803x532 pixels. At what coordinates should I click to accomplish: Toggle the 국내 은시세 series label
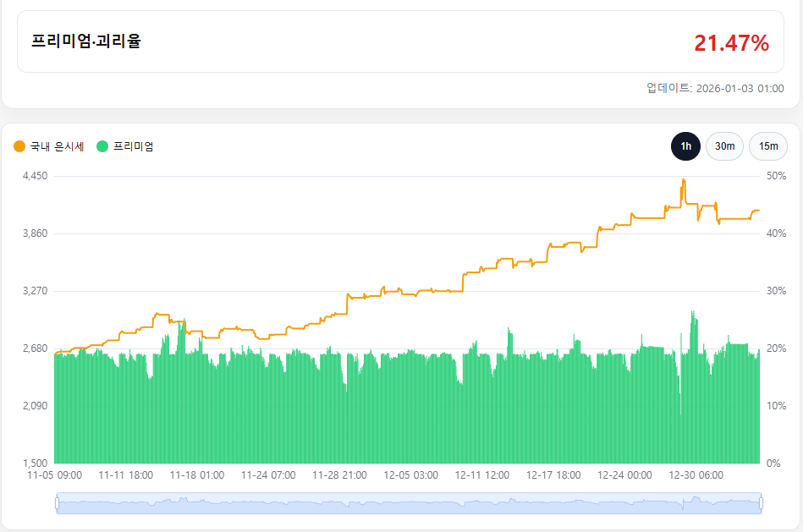pyautogui.click(x=57, y=146)
